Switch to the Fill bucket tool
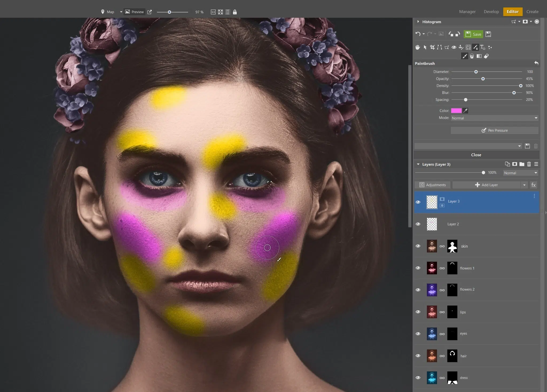Viewport: 547px width, 392px height. point(472,56)
